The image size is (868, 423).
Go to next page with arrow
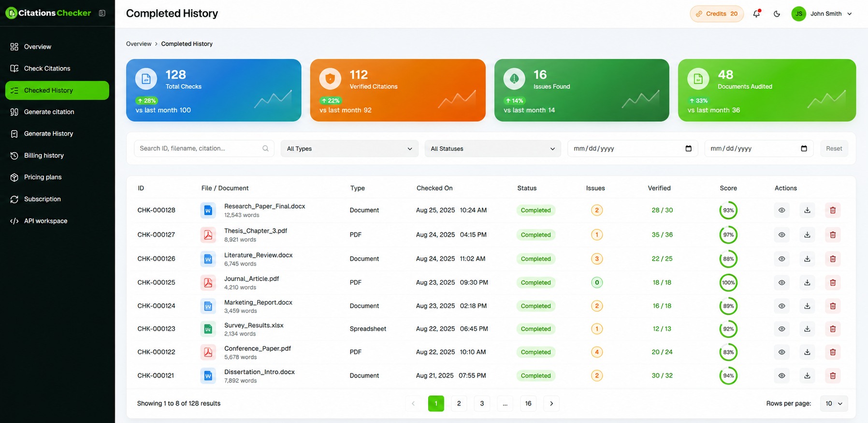point(551,404)
